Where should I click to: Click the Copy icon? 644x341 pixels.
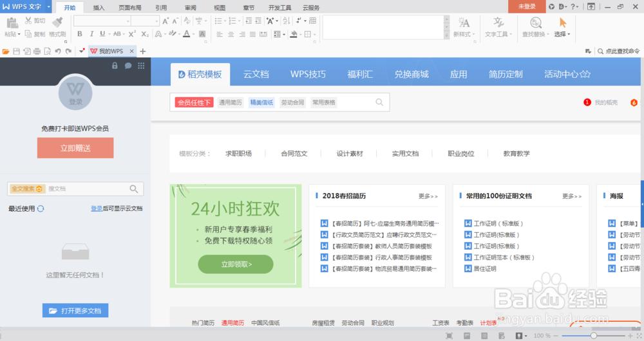tap(28, 34)
